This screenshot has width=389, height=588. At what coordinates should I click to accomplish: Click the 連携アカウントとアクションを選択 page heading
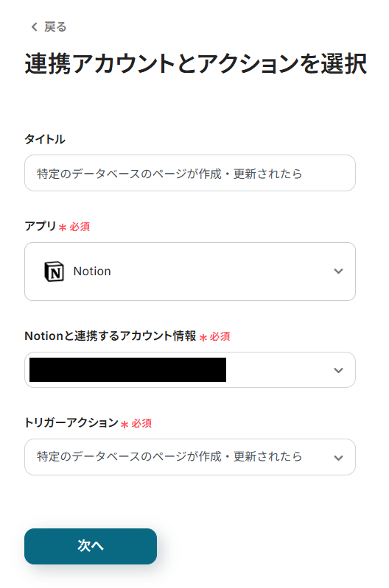[196, 63]
